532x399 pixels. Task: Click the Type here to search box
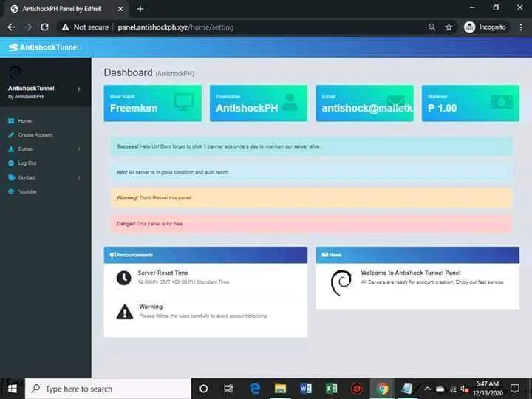[x=108, y=389]
